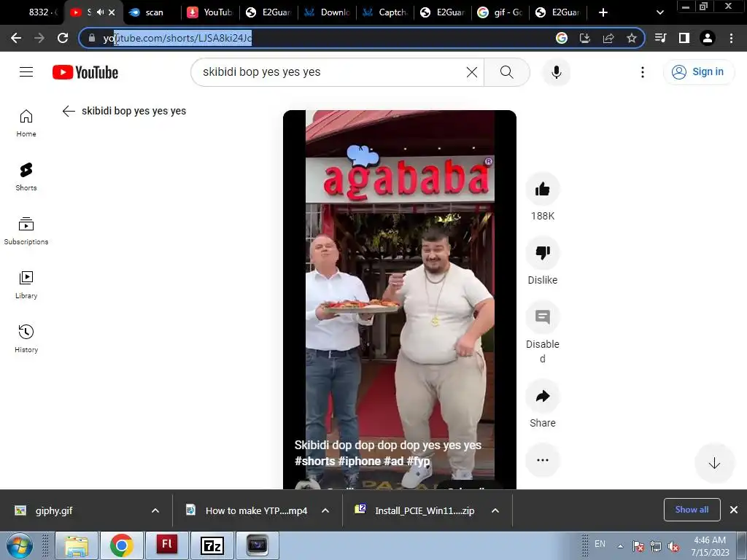The image size is (747, 560).
Task: Click the install/download icon in address bar
Action: click(585, 38)
